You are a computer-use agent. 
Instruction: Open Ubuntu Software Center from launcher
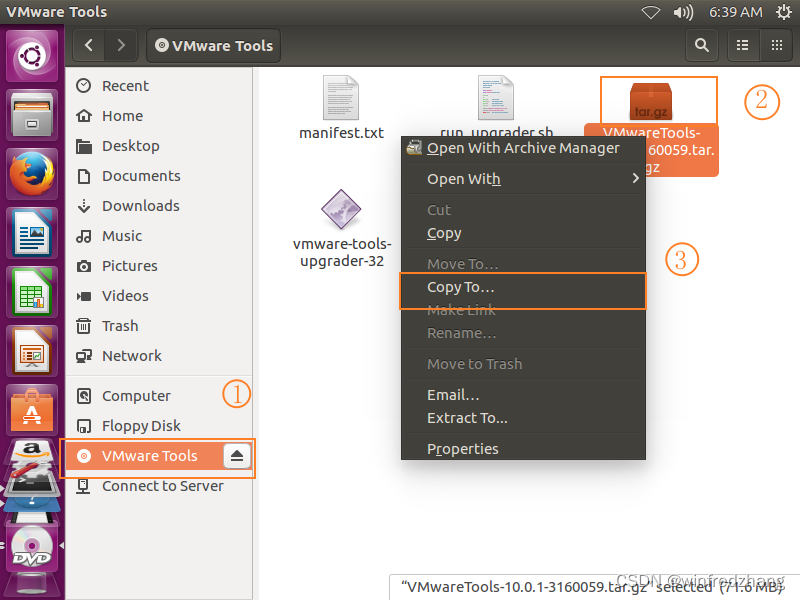tap(32, 410)
